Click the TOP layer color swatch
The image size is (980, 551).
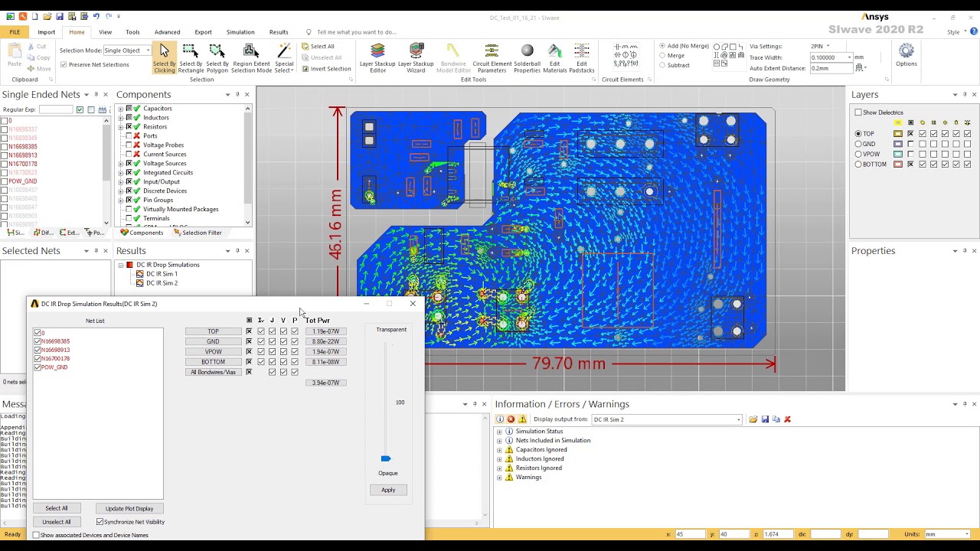(x=898, y=134)
